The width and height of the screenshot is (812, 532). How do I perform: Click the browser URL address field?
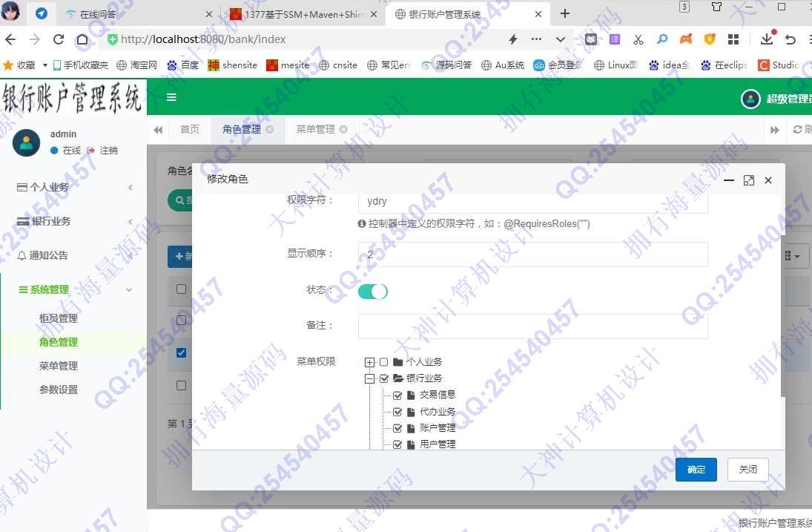tap(306, 39)
